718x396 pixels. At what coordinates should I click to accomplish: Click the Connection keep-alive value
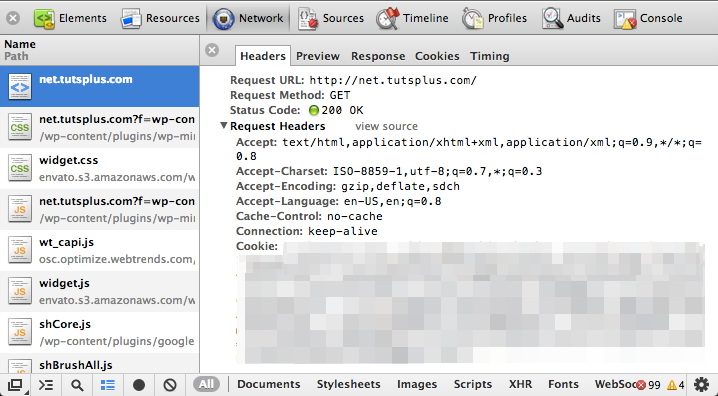pyautogui.click(x=343, y=231)
